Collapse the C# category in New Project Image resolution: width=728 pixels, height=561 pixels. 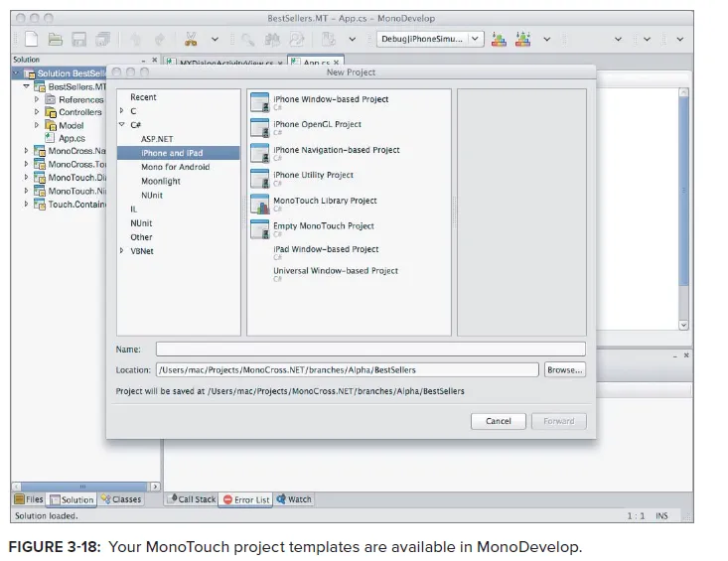[x=121, y=124]
